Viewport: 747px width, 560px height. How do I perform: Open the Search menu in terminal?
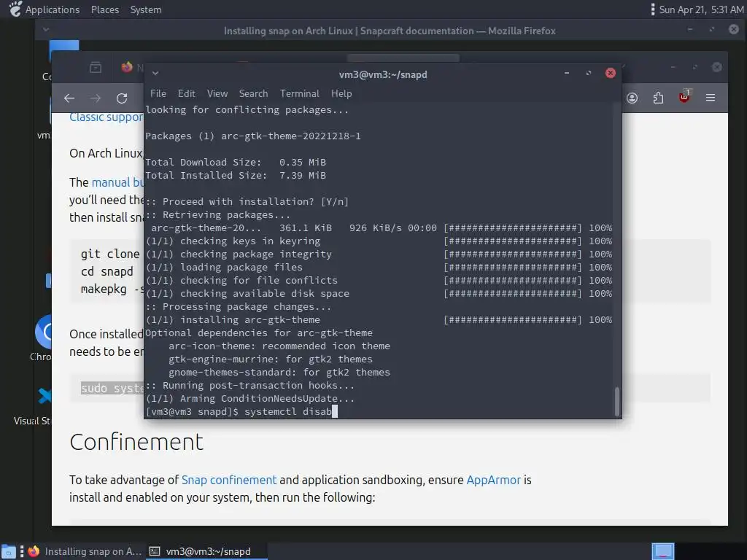pyautogui.click(x=253, y=93)
